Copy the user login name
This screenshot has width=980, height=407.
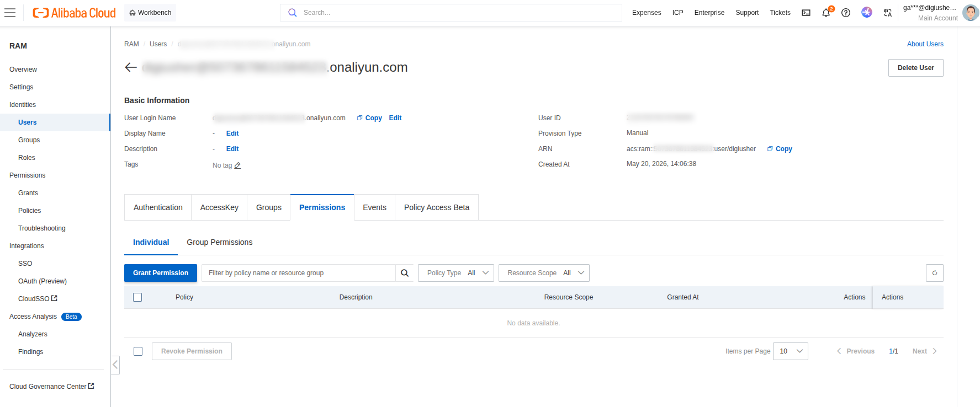(369, 118)
